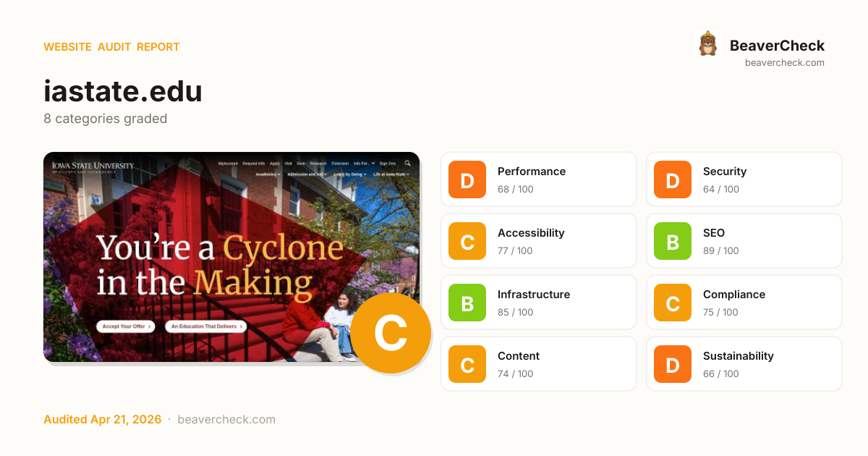Click the BeaverCheck beaver logo icon
Viewport: 868px width, 456px height.
point(707,44)
